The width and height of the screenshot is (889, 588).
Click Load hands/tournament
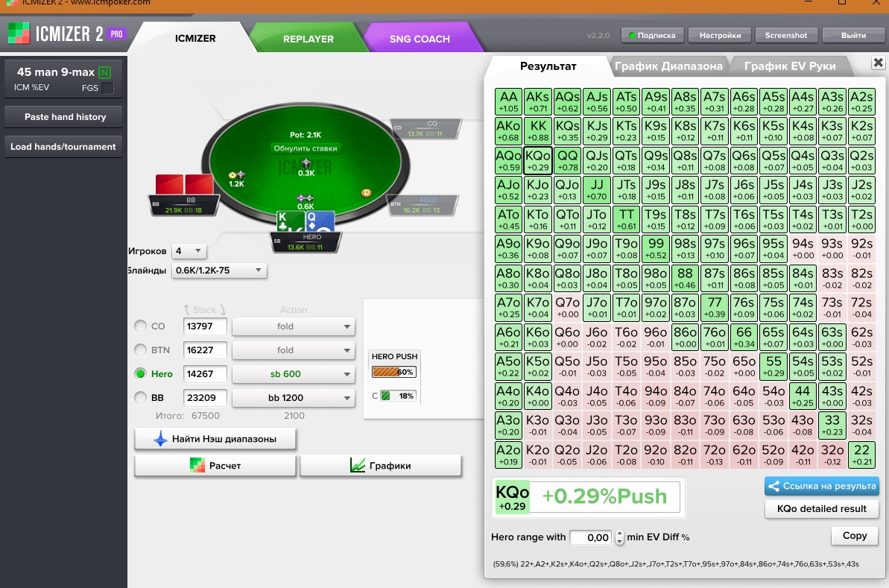63,147
